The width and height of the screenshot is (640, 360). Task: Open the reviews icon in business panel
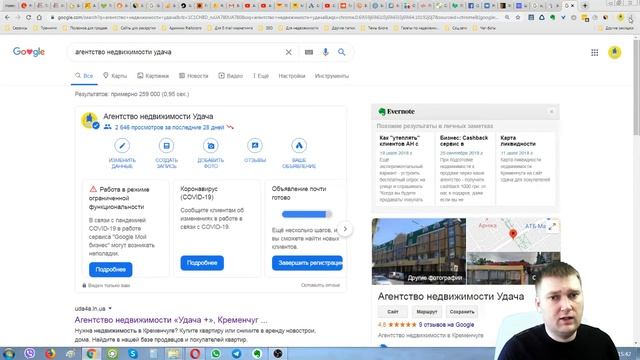click(255, 146)
